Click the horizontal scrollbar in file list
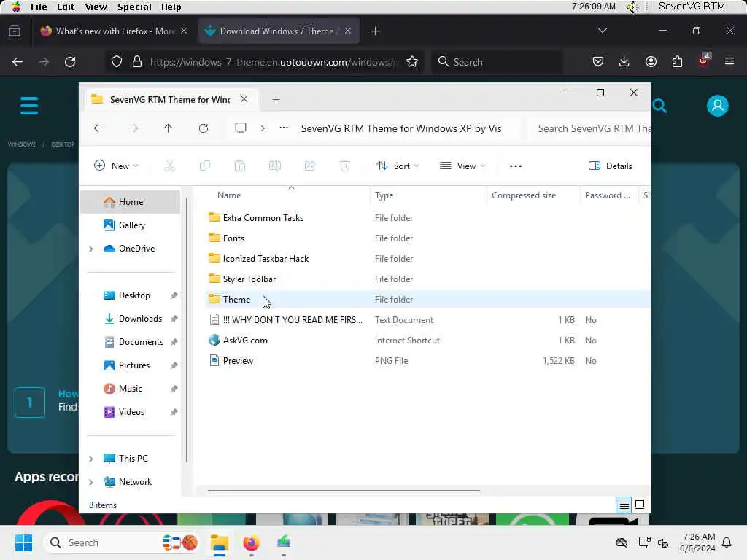Image resolution: width=747 pixels, height=560 pixels. pyautogui.click(x=344, y=490)
